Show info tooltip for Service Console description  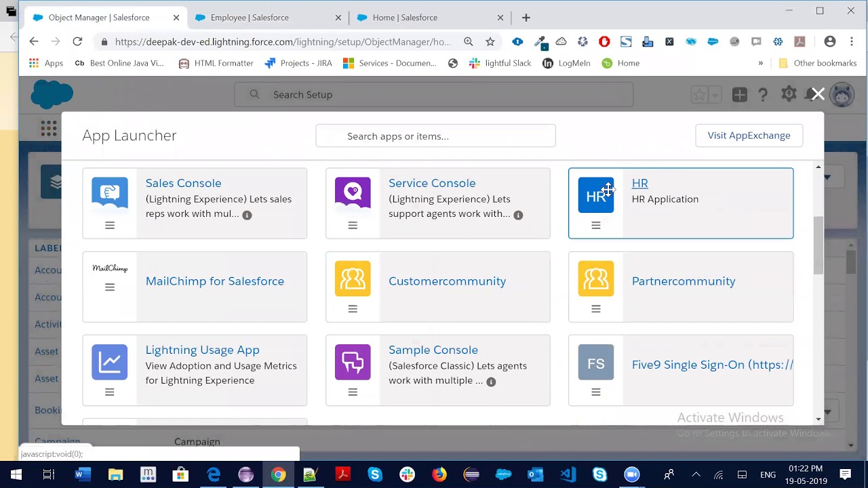click(518, 215)
